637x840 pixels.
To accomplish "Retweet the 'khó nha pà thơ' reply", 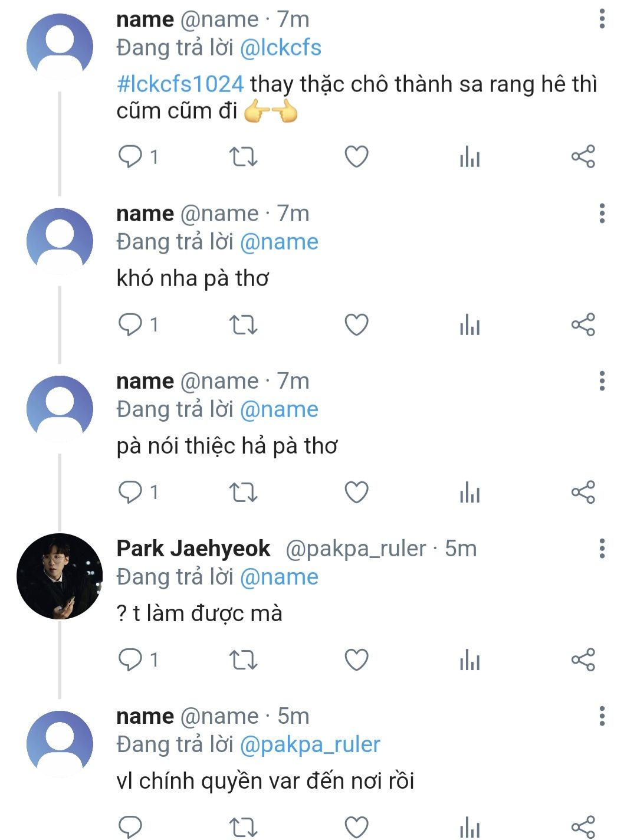I will pyautogui.click(x=243, y=325).
